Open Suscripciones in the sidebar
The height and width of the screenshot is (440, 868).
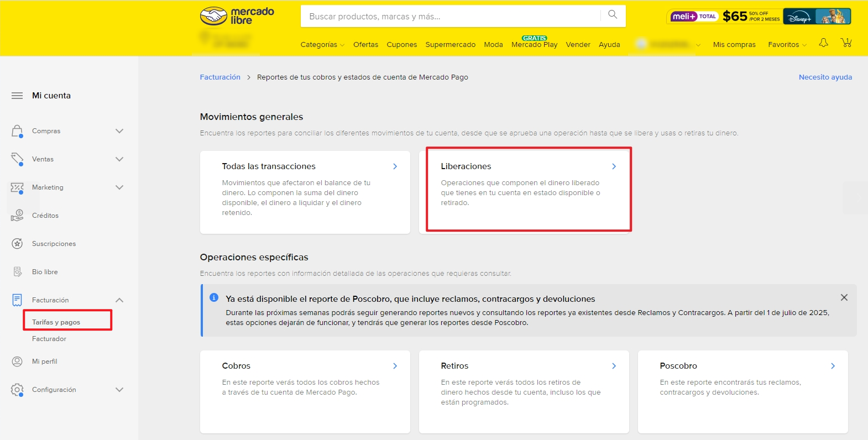tap(54, 244)
